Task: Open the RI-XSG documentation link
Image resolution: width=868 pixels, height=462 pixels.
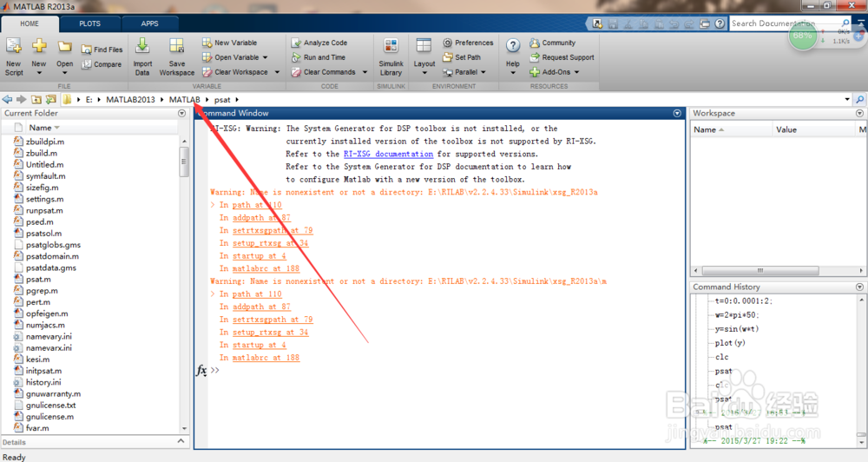Action: 388,154
